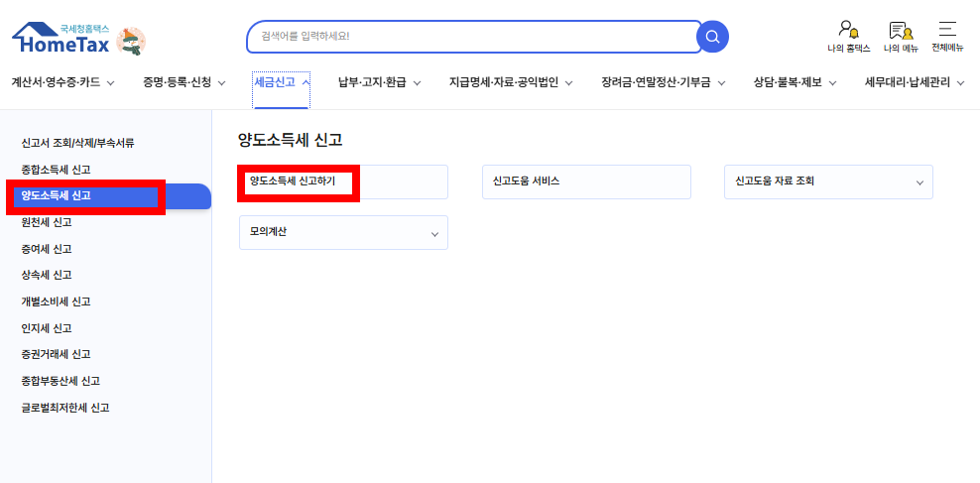Click the mascot character next to logo
Image resolution: width=980 pixels, height=483 pixels.
(131, 41)
